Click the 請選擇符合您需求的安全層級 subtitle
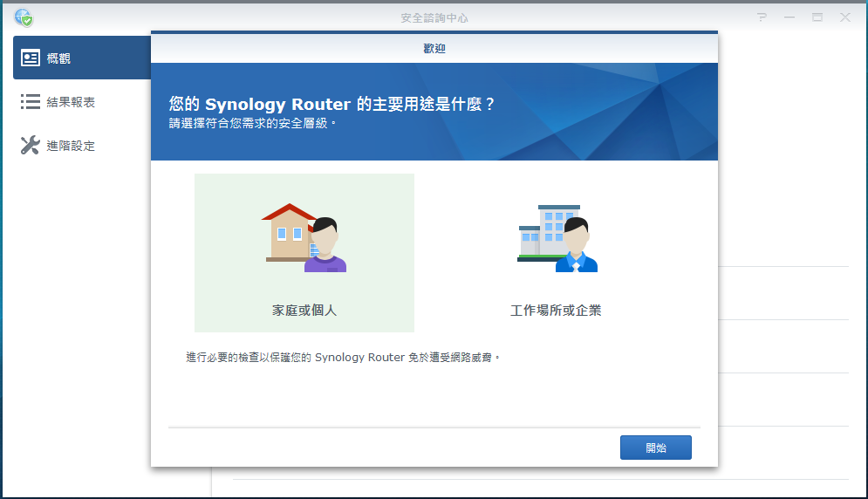Screen dimensions: 868x499 point(252,123)
